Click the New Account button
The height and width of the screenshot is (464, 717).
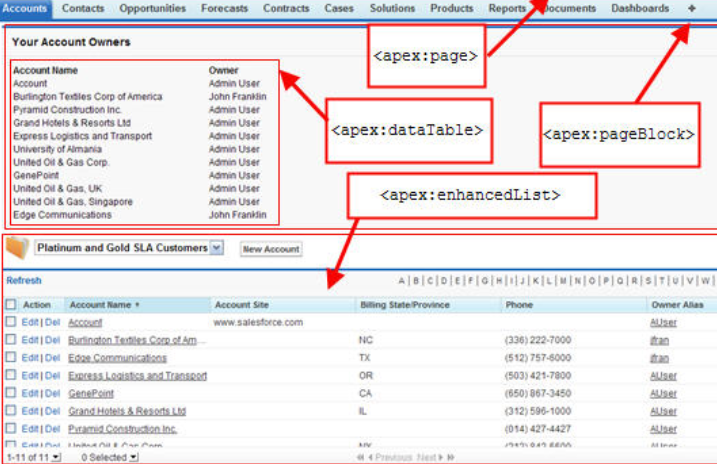pos(270,249)
